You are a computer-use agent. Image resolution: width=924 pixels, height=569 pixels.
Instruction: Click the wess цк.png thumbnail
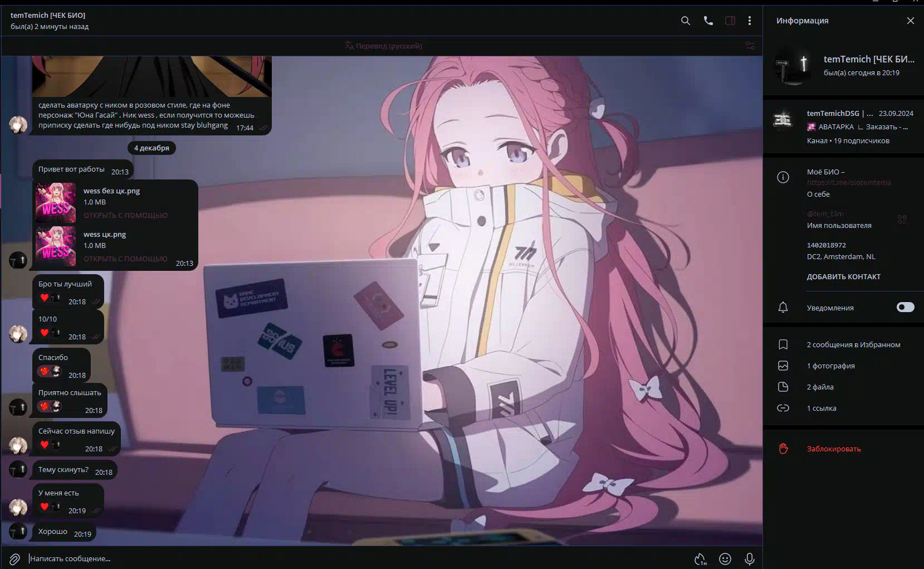[56, 246]
